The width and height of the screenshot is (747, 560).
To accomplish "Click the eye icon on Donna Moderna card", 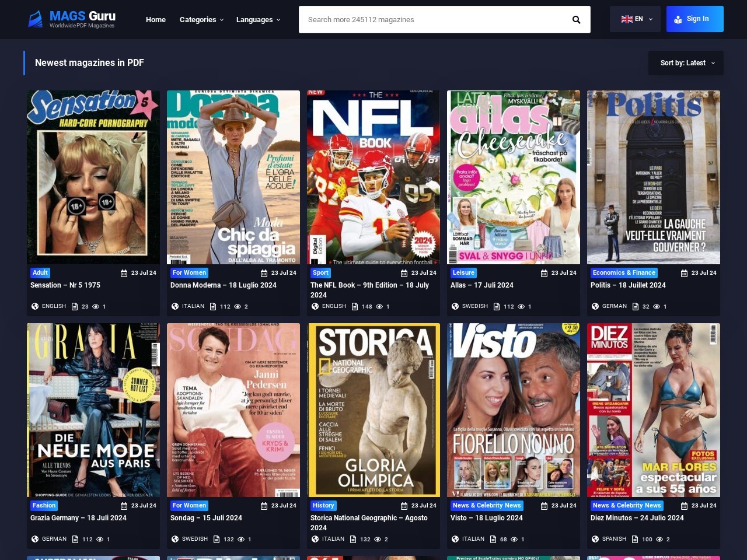I will coord(237,306).
